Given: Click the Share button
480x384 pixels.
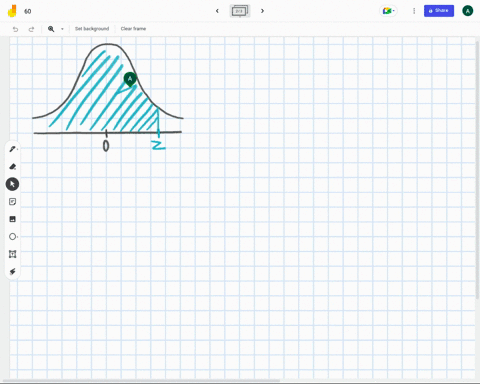Looking at the screenshot, I should coord(439,11).
